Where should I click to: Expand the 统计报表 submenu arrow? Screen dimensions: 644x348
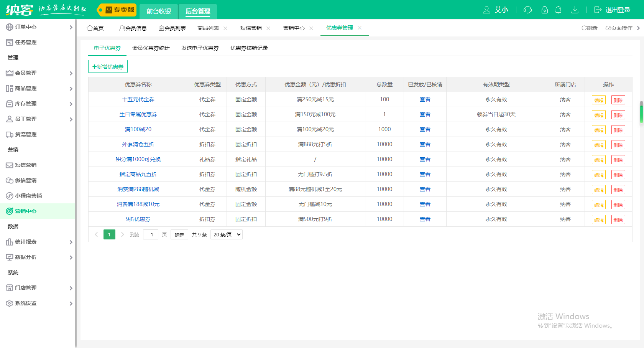71,242
